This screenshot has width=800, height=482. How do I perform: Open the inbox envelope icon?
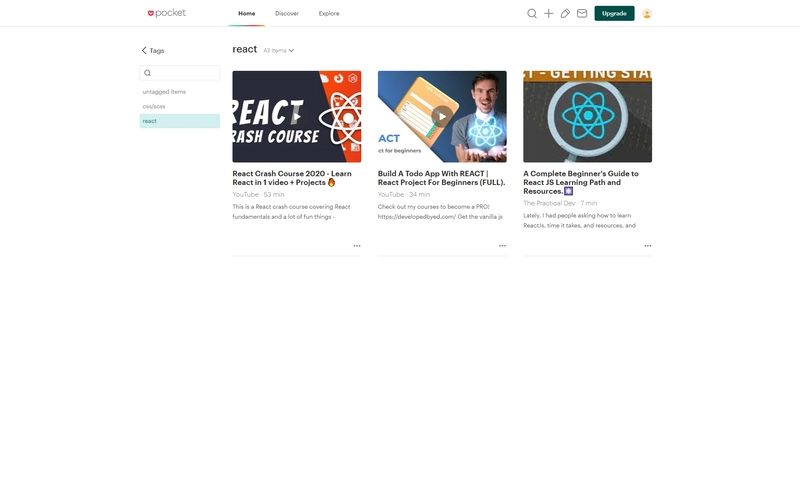click(x=582, y=14)
